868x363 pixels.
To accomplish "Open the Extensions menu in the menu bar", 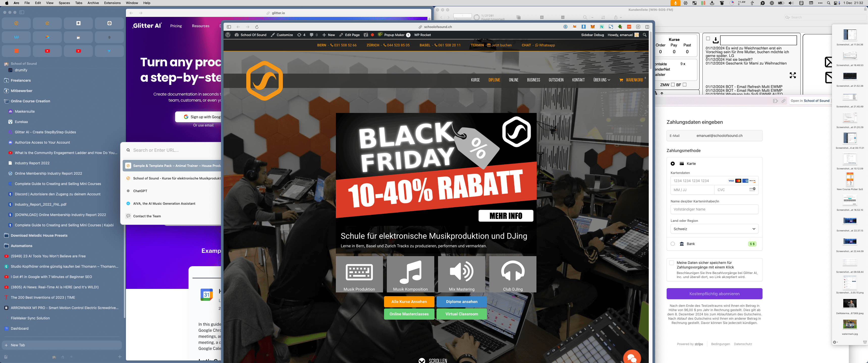I will 112,3.
